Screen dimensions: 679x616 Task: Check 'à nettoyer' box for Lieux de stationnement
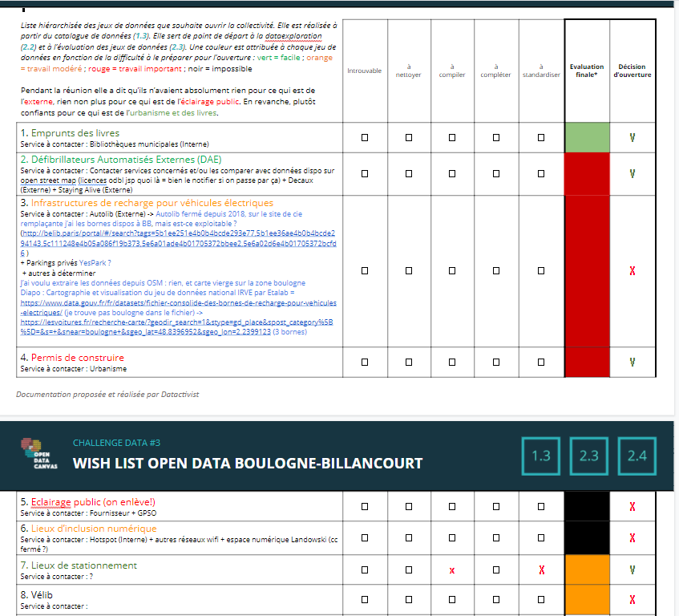[409, 570]
